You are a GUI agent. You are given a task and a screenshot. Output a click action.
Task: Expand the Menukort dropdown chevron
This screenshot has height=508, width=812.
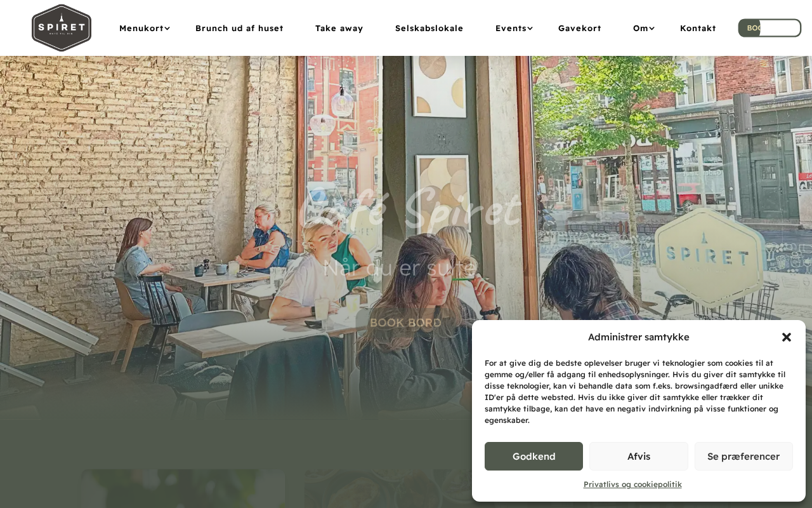(x=167, y=28)
